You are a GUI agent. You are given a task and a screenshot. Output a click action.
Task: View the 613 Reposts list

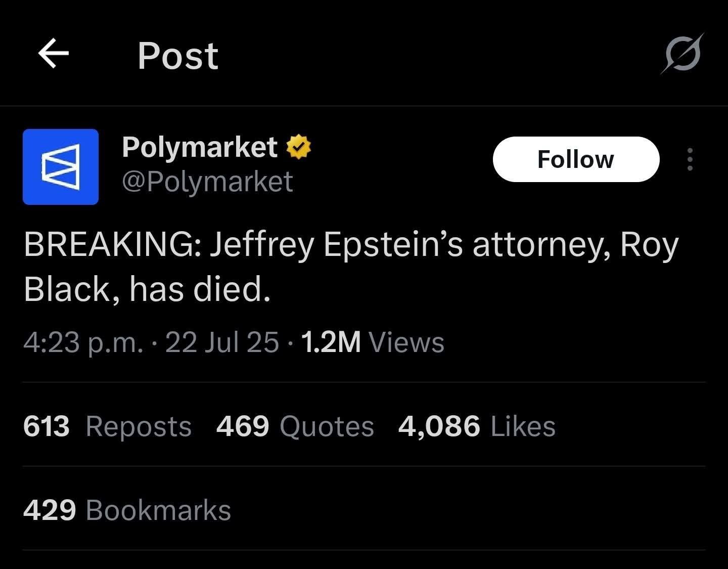(x=107, y=426)
